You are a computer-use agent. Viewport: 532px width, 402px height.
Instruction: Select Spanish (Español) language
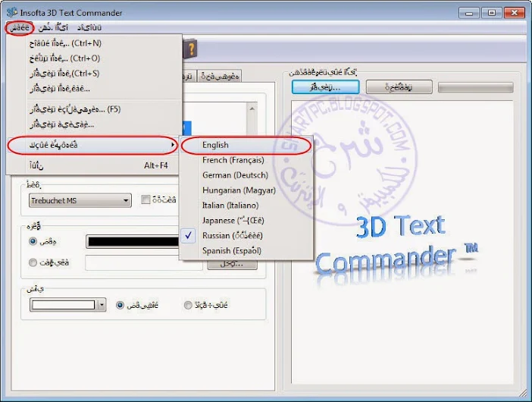pos(246,250)
